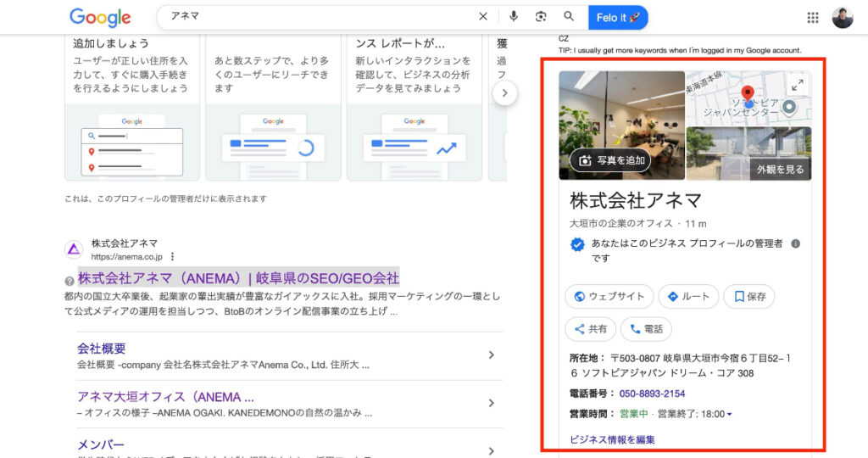Click the 写真を追加 button on the photo
Screen dimensions: 868x458
pyautogui.click(x=610, y=160)
